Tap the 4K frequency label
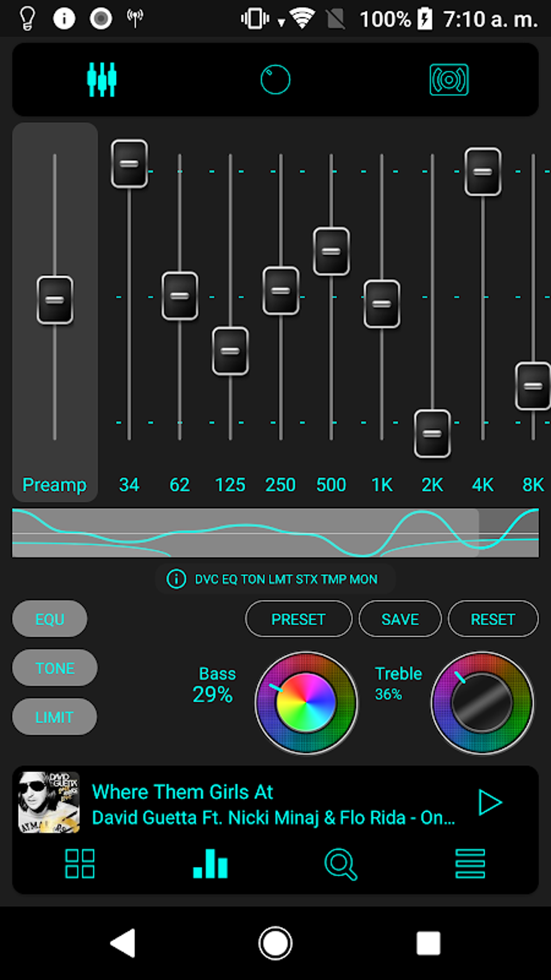551x980 pixels. coord(483,485)
